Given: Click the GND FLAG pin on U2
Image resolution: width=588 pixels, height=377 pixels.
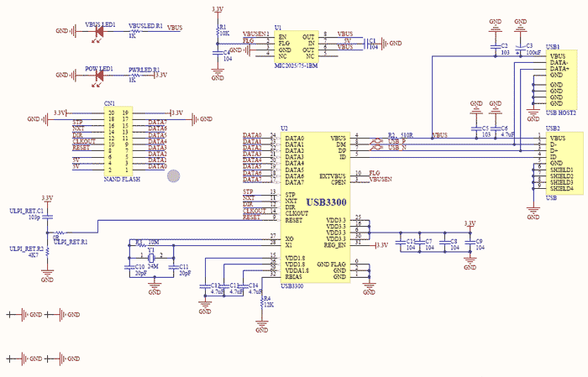Looking at the screenshot, I should tap(331, 264).
